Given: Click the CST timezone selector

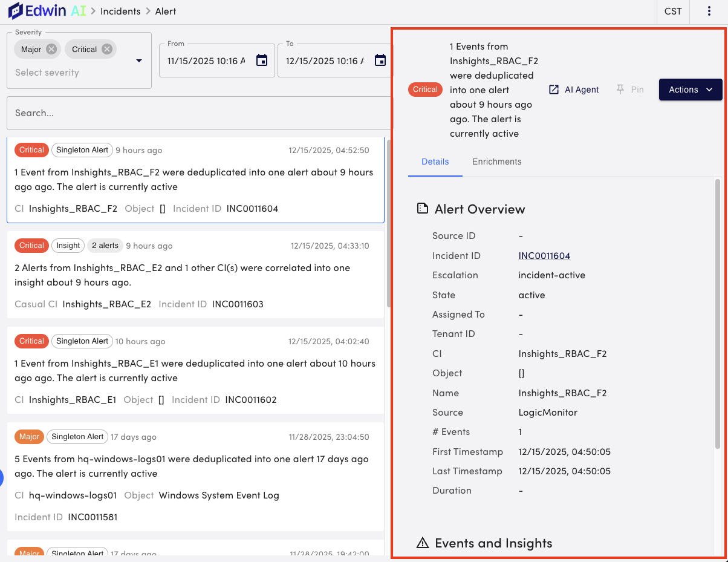Looking at the screenshot, I should tap(673, 11).
